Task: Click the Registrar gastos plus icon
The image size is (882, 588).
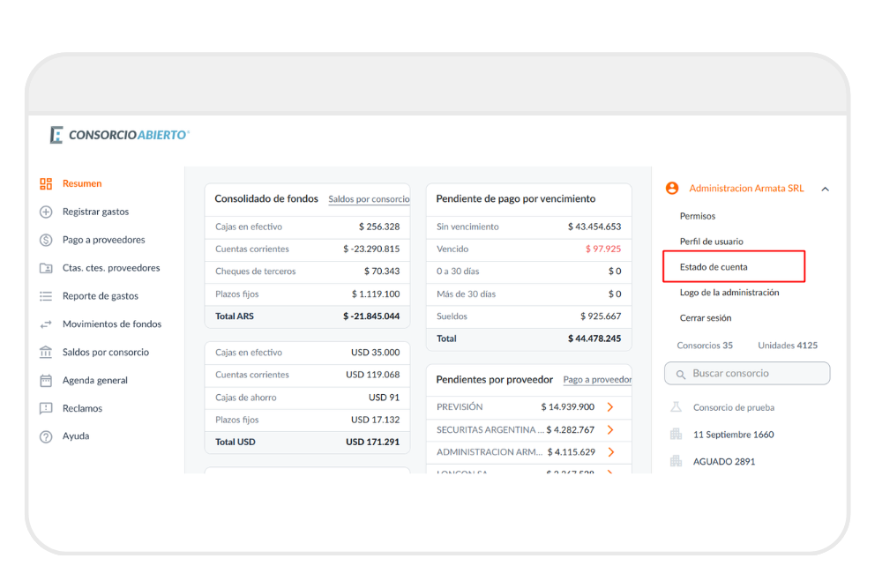Action: [x=46, y=212]
